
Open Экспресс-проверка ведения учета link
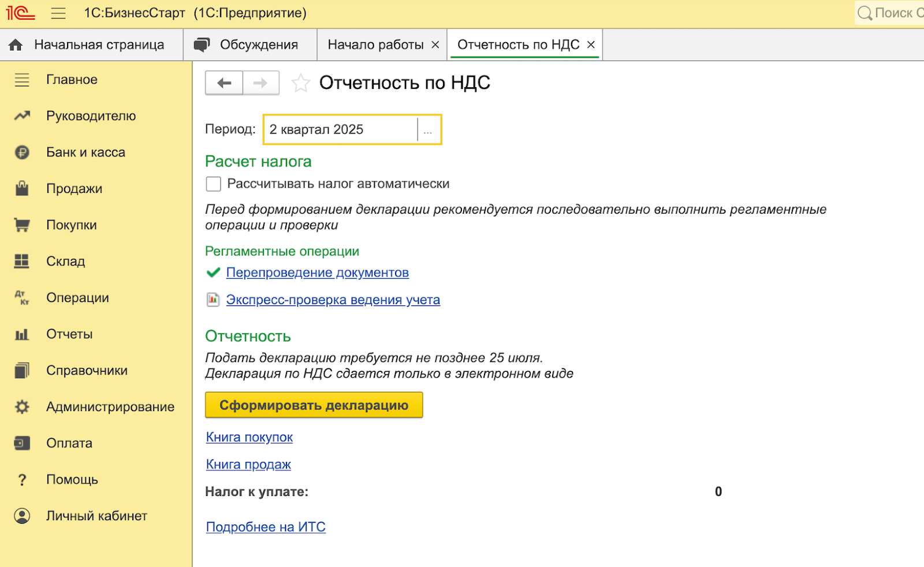click(x=333, y=300)
